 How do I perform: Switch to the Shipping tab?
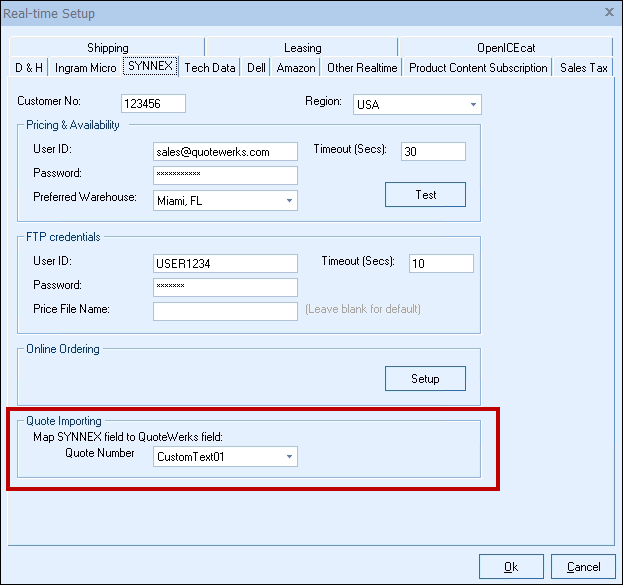coord(108,47)
